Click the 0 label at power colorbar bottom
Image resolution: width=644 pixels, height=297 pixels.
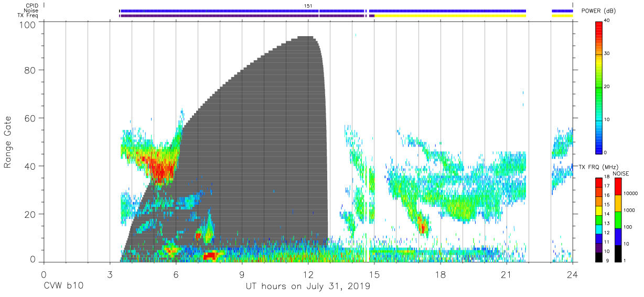pos(605,152)
